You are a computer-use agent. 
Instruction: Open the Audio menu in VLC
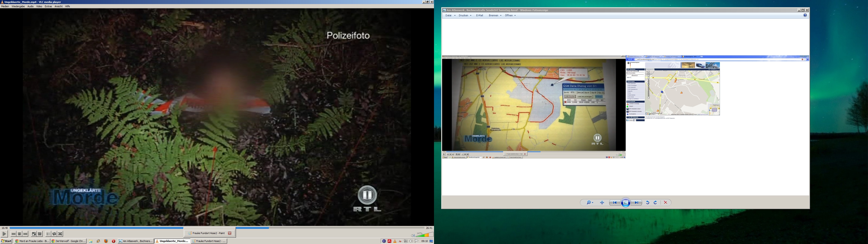(x=30, y=6)
